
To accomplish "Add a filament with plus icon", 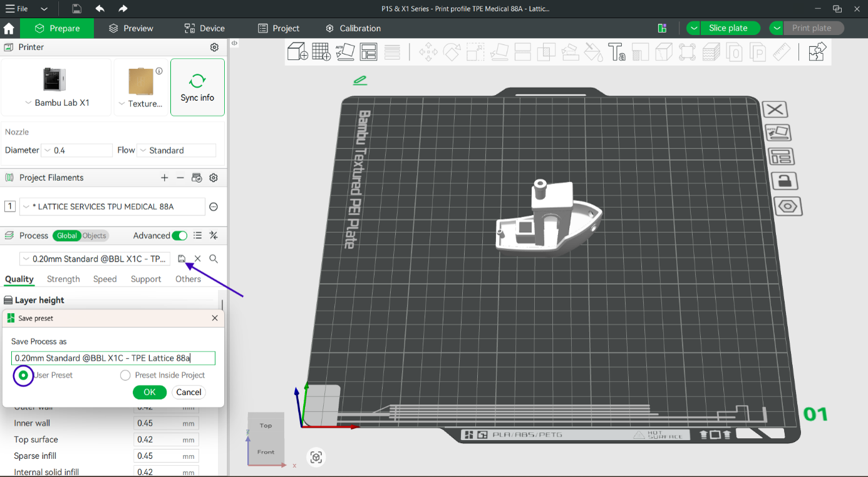I will [x=164, y=178].
